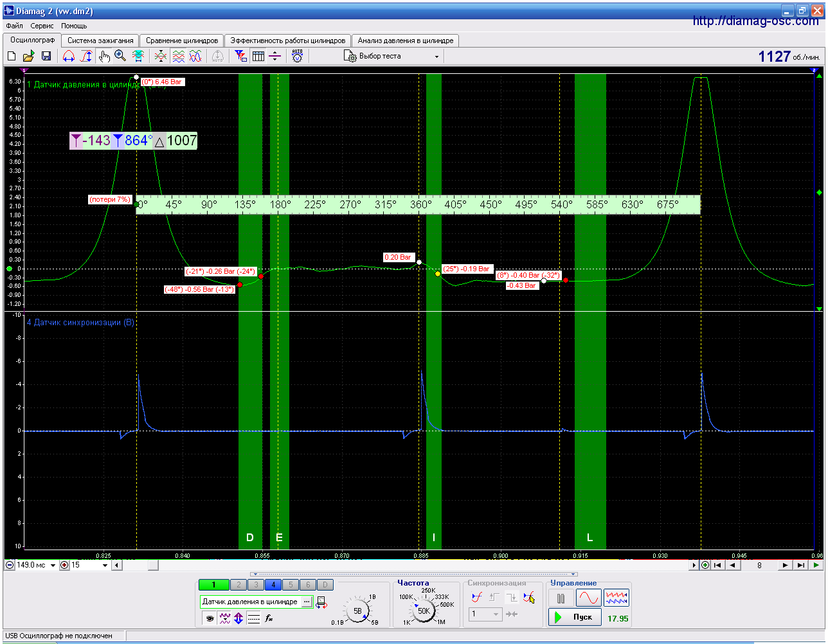Click the channel probe settings icon

coord(320,602)
